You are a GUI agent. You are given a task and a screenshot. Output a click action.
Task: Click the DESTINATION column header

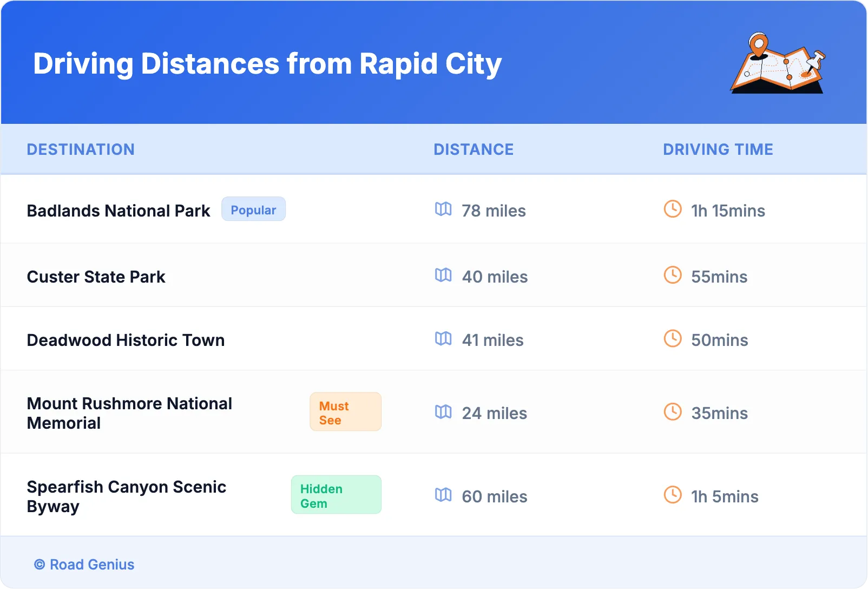[81, 149]
